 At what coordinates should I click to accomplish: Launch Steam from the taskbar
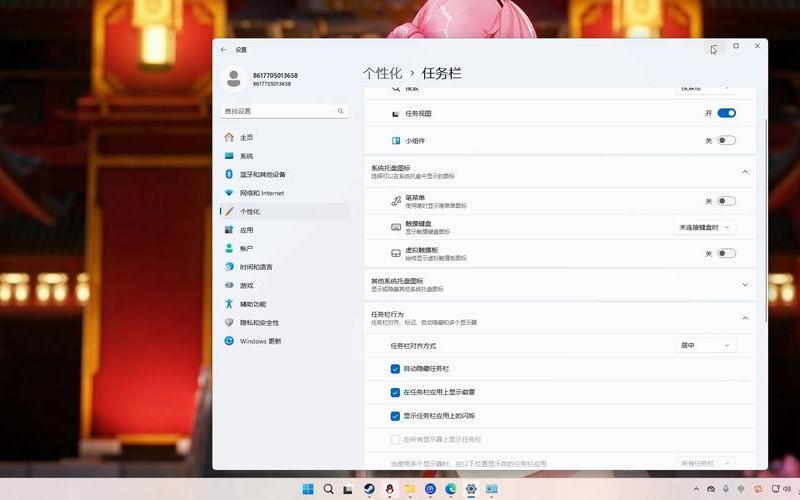click(369, 489)
